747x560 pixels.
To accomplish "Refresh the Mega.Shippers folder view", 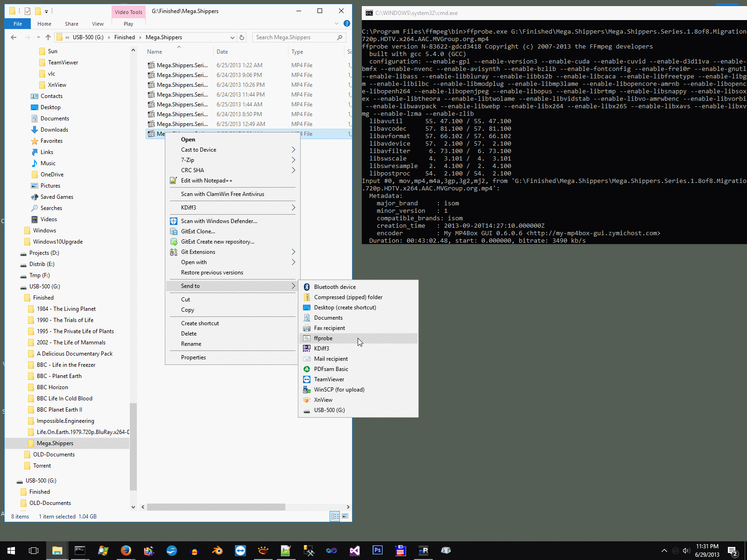I will [242, 37].
